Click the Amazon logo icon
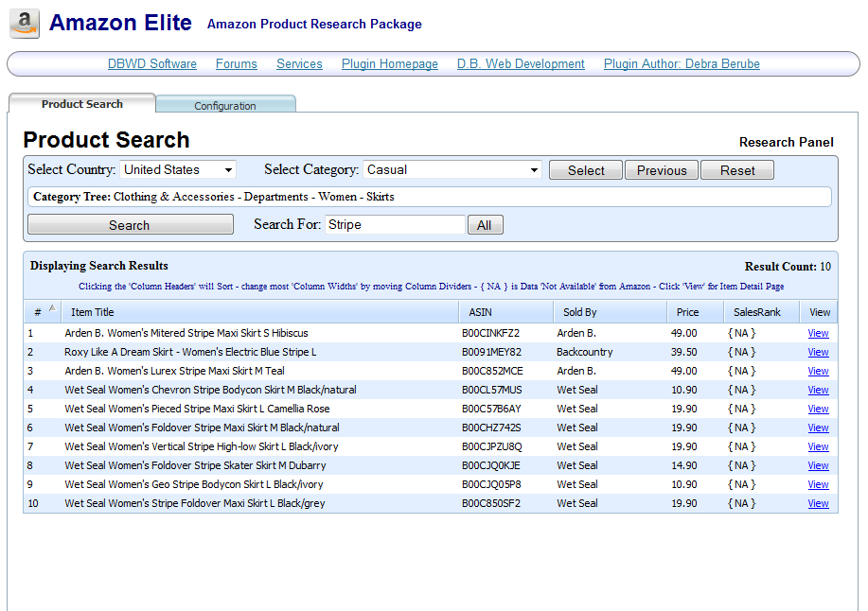Viewport: 868px width, 611px height. (25, 24)
